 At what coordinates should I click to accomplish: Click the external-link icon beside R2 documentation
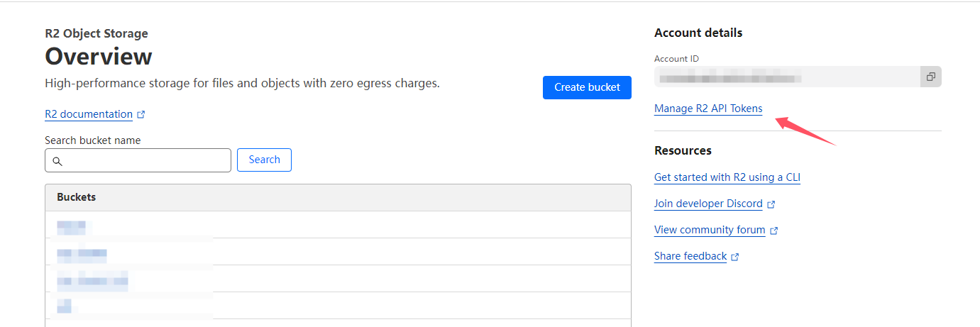(x=141, y=114)
